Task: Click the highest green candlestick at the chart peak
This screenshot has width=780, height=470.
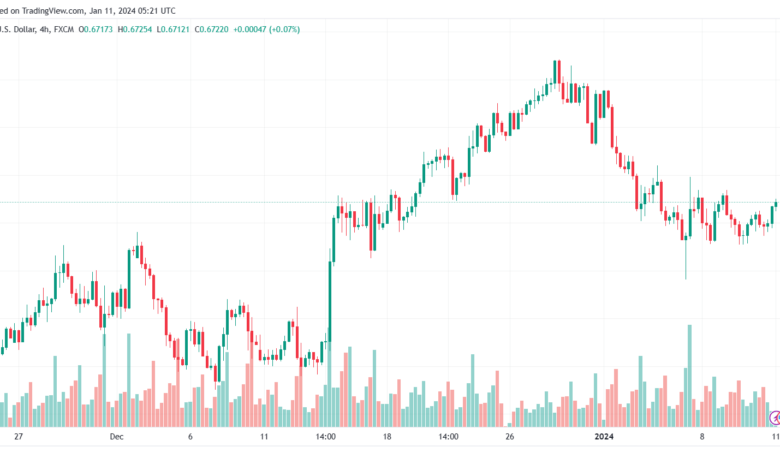Action: click(x=556, y=72)
